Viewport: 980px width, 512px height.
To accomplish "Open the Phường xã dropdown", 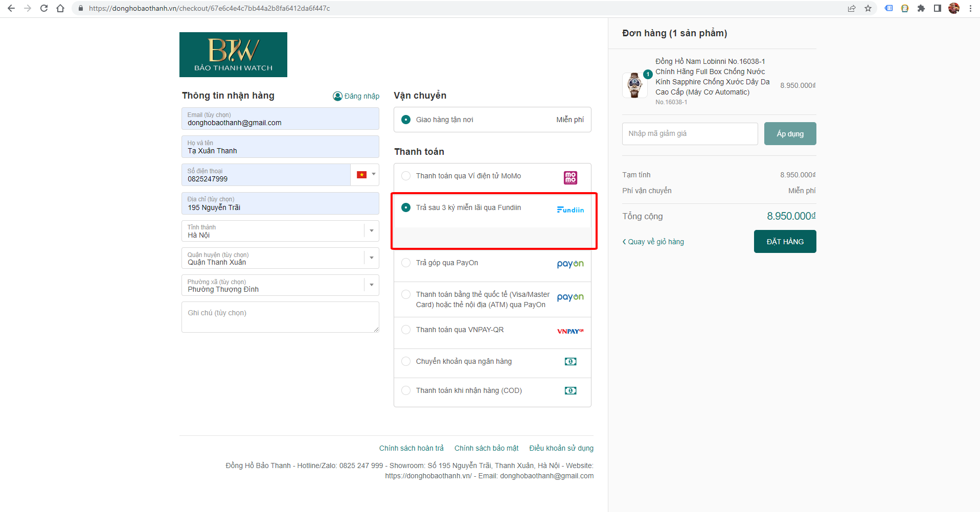I will point(280,285).
